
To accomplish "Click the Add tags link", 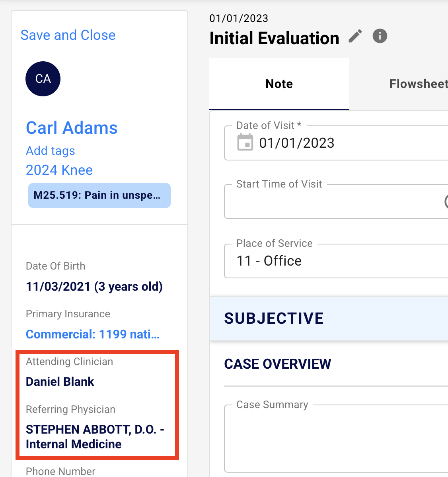I will 51,151.
